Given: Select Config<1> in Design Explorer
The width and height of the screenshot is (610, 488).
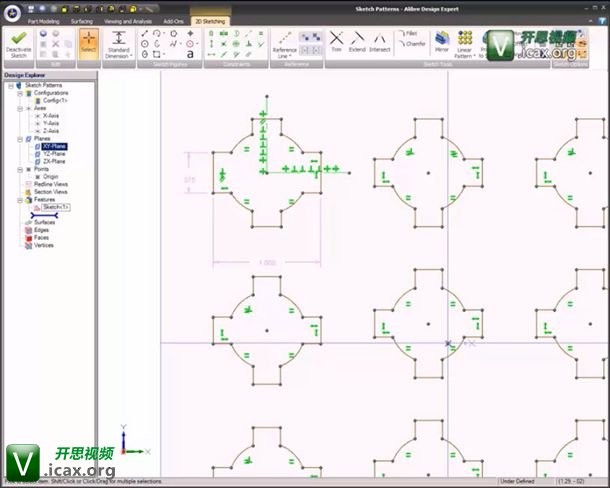Looking at the screenshot, I should pos(55,100).
